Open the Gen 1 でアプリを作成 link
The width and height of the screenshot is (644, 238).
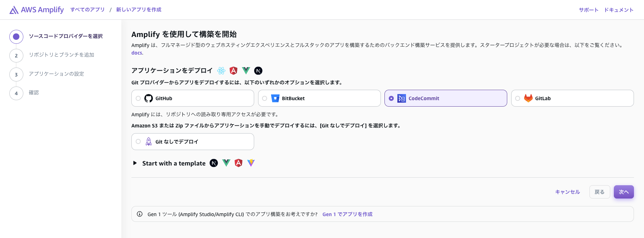pyautogui.click(x=347, y=214)
